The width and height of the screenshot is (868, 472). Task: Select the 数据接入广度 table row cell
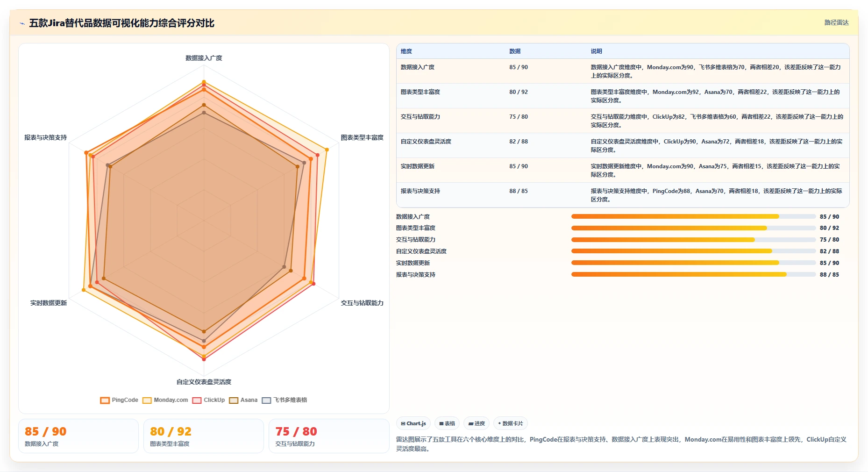(418, 67)
